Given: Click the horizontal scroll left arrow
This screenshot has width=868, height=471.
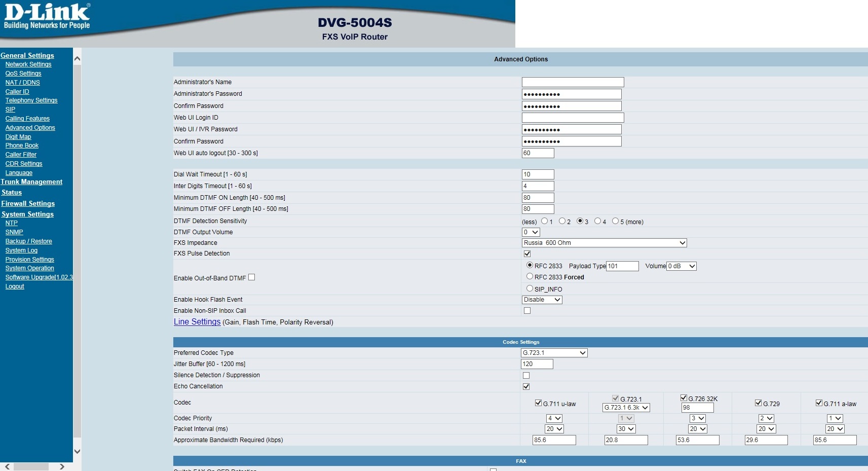Looking at the screenshot, I should [x=7, y=466].
